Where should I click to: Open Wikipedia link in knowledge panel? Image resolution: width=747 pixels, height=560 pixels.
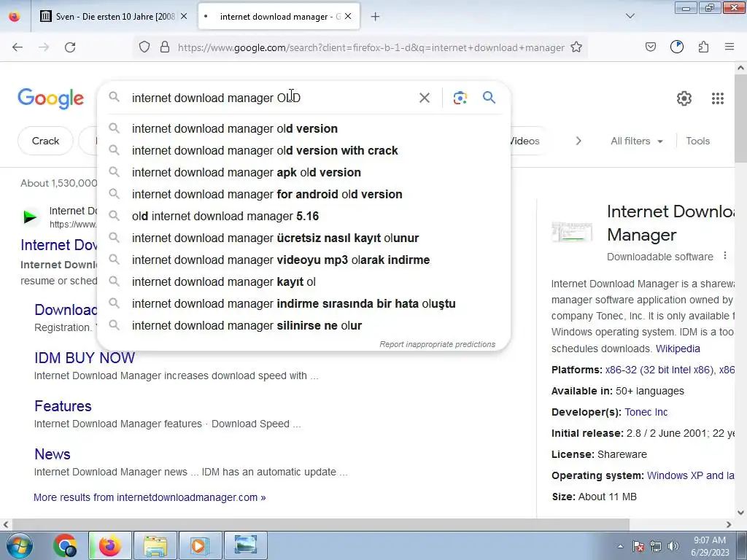[678, 349]
